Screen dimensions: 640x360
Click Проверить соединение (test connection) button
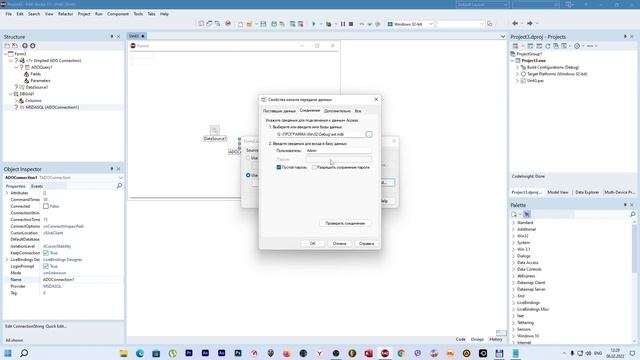(345, 223)
